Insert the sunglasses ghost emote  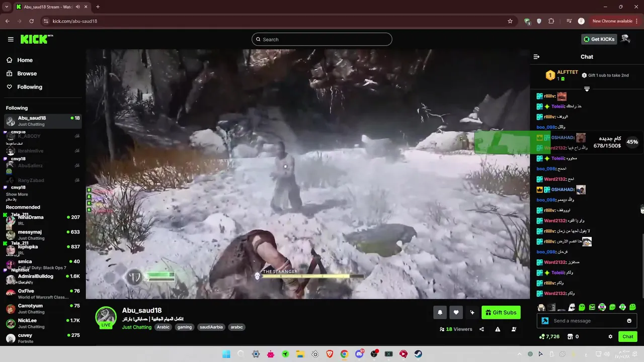[x=572, y=307]
